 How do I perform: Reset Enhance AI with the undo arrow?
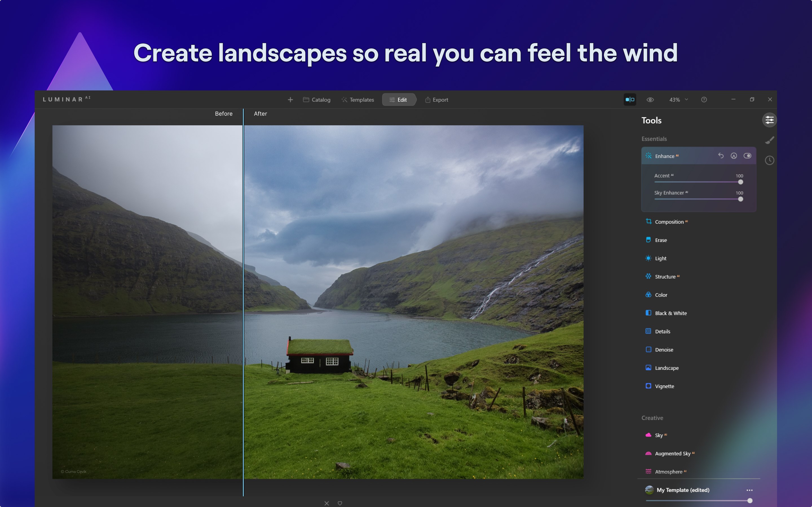[721, 155]
